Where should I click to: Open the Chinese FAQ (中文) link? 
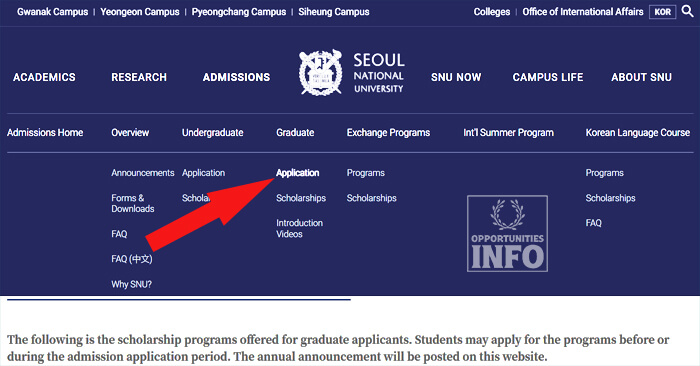click(132, 259)
